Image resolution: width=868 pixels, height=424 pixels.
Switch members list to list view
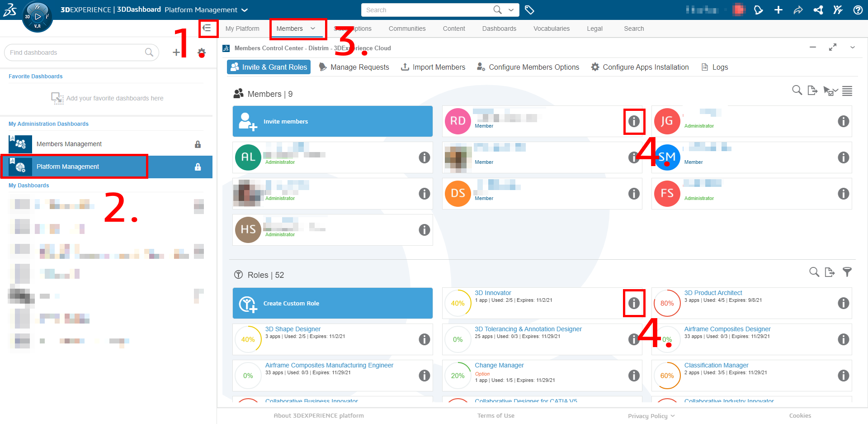[x=847, y=91]
